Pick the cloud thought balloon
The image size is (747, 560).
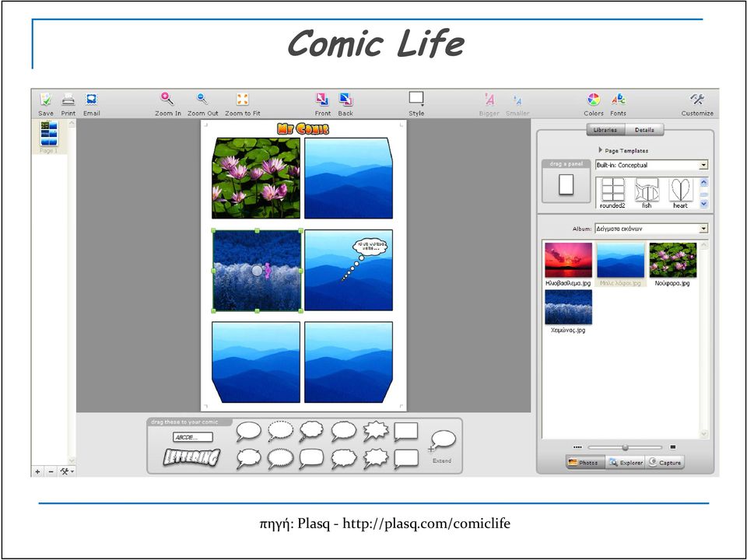pos(311,432)
